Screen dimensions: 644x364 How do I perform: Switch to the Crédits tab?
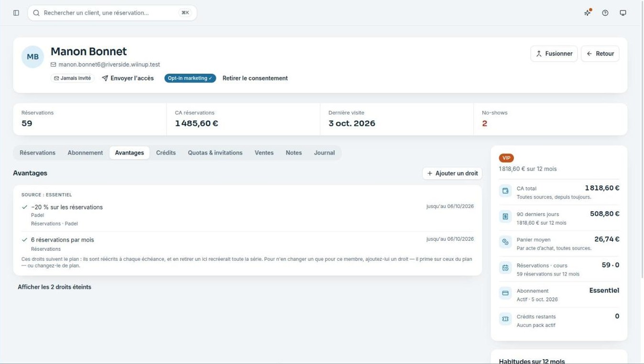(166, 153)
